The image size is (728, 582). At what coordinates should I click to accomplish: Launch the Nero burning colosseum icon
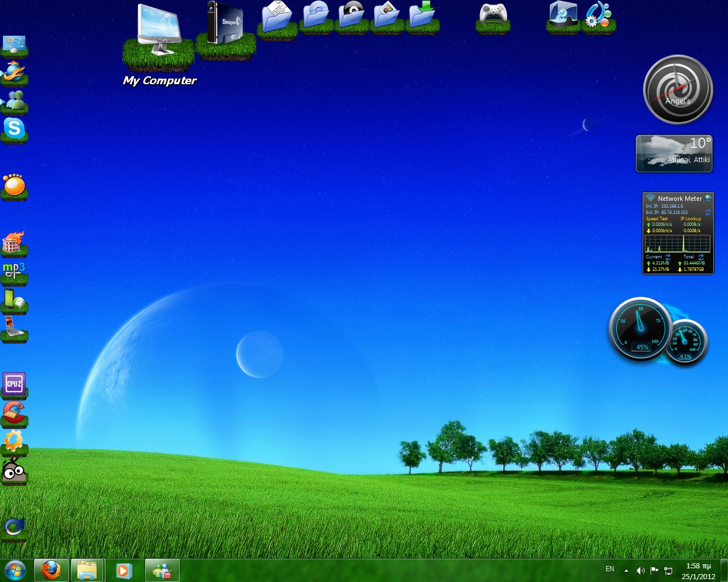(x=14, y=243)
